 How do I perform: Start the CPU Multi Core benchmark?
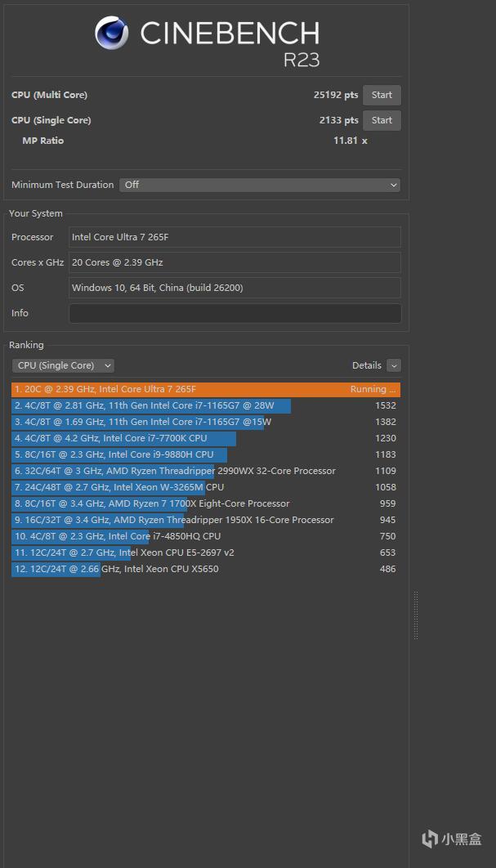[382, 95]
